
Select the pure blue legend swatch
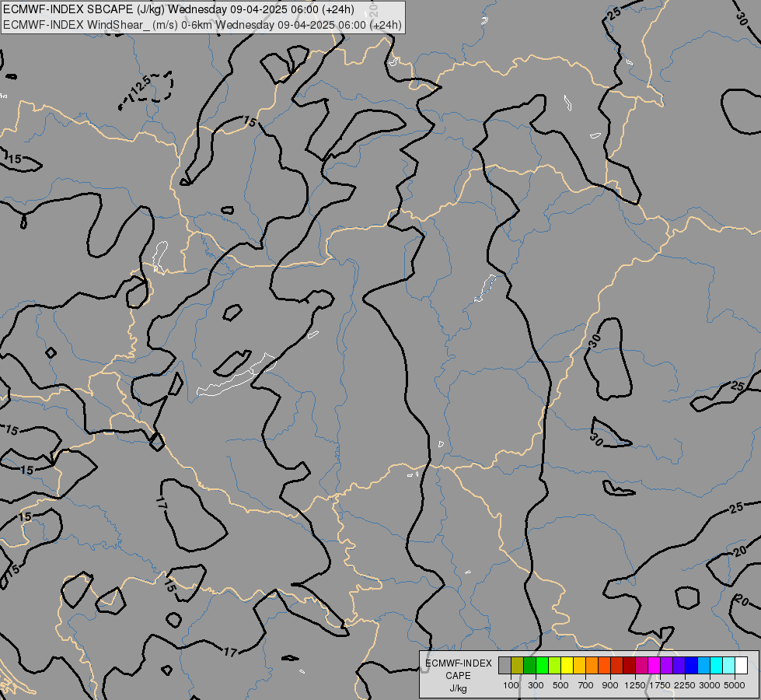click(x=691, y=666)
